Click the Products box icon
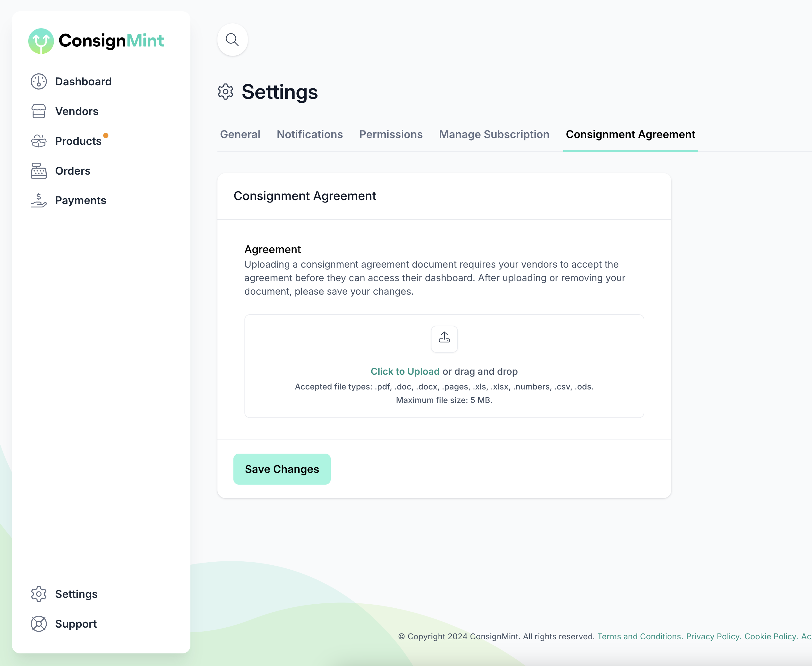Image resolution: width=812 pixels, height=666 pixels. tap(39, 141)
